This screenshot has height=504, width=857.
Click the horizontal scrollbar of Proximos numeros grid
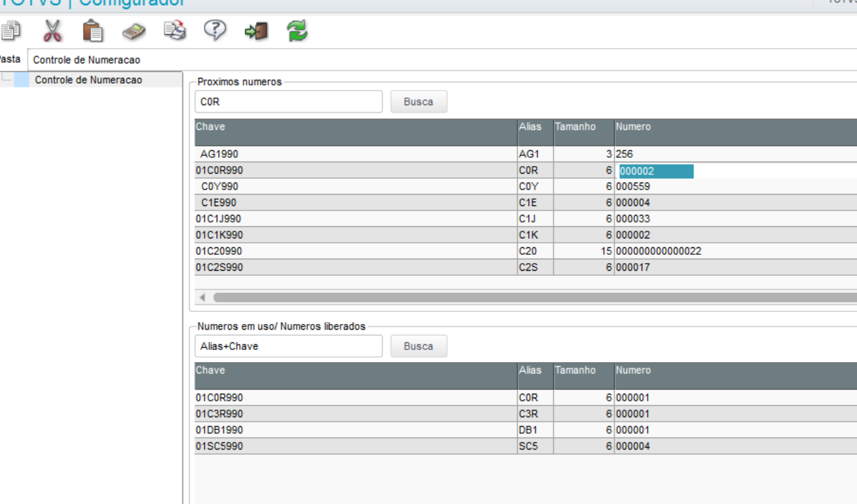[534, 297]
